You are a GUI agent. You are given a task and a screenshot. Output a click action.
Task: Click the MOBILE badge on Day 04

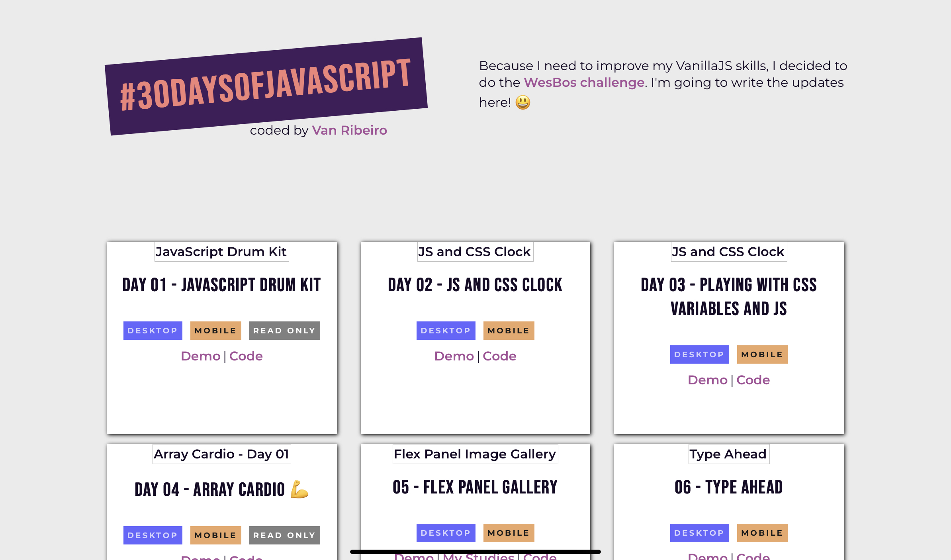[x=215, y=535]
